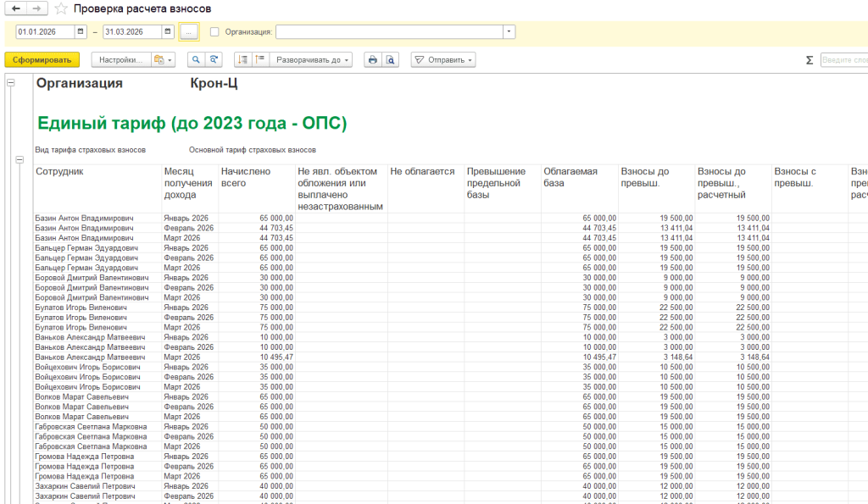Click the find magnifier icon
The image size is (868, 504).
(196, 60)
